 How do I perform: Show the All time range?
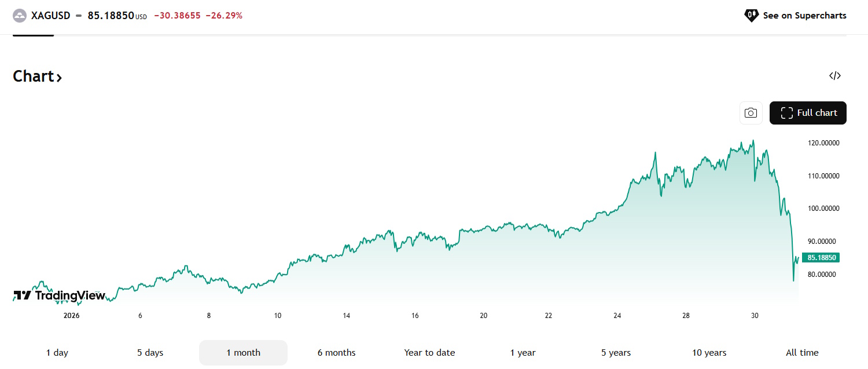802,353
